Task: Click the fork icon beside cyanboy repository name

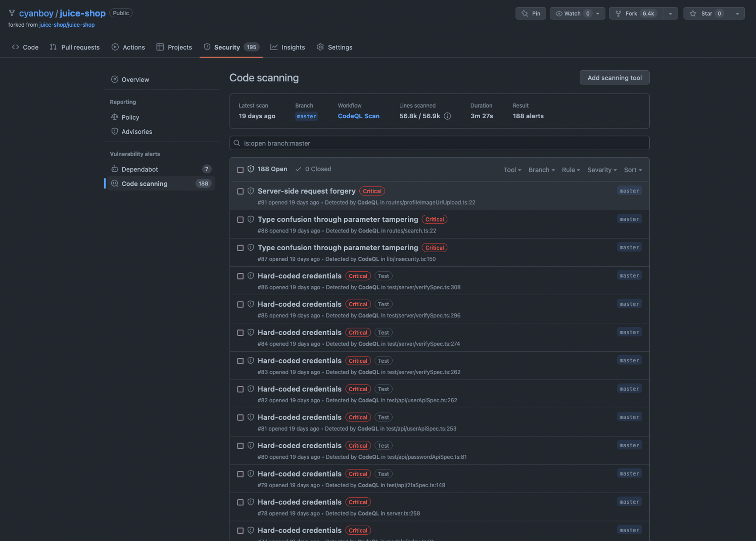Action: click(x=12, y=13)
